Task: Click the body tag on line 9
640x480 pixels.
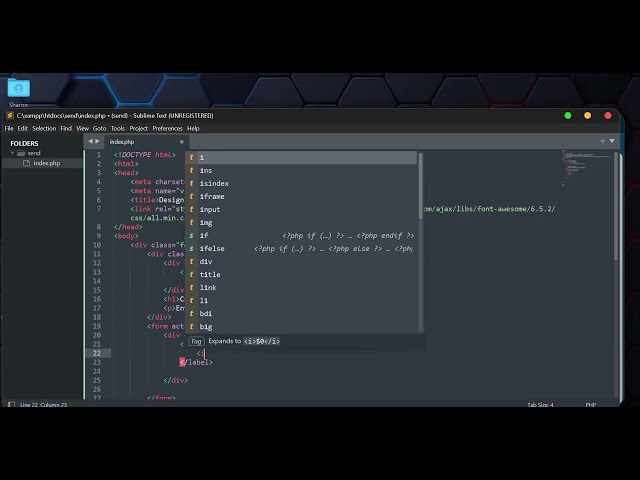Action: click(x=126, y=236)
